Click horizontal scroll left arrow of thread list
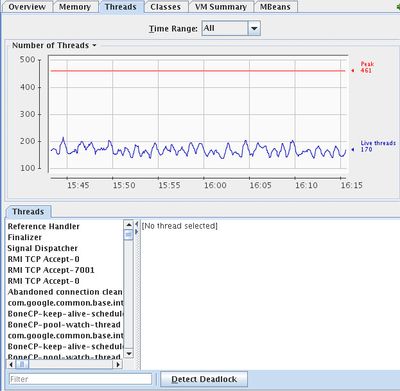 [11, 365]
